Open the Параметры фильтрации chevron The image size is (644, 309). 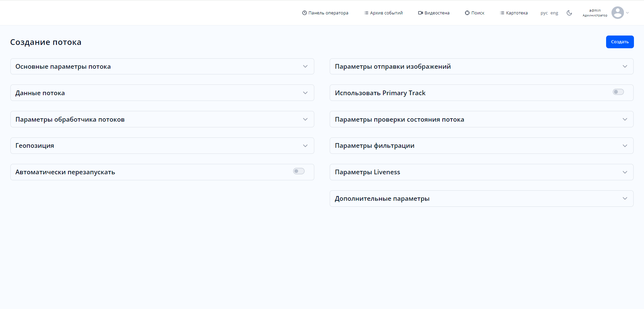coord(625,146)
